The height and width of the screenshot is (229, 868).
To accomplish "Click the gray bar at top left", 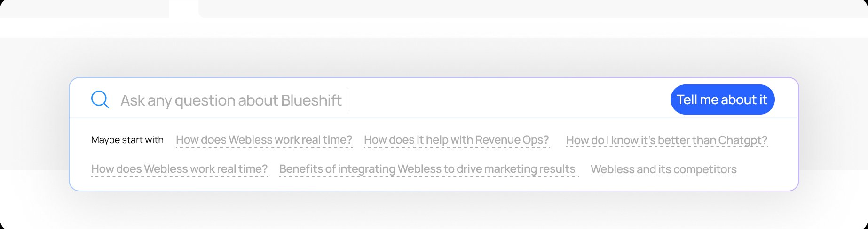I will tap(85, 8).
